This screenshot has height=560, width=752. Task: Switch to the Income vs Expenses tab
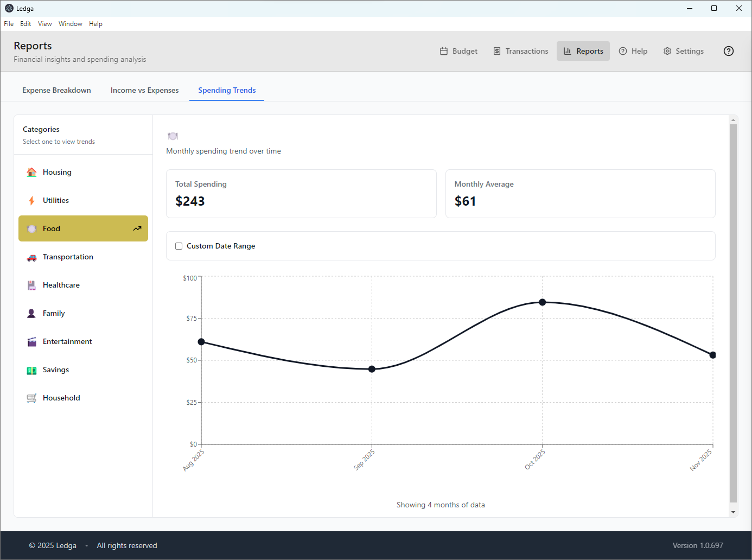(x=144, y=90)
